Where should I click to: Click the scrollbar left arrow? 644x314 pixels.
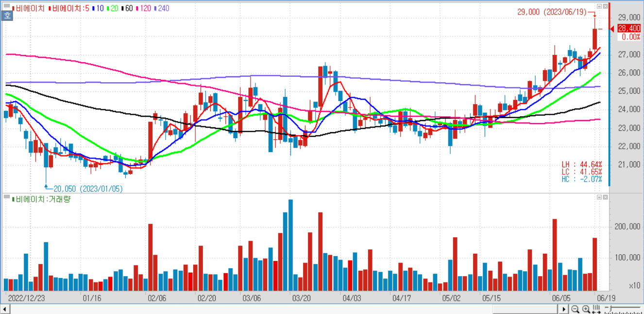point(5,309)
